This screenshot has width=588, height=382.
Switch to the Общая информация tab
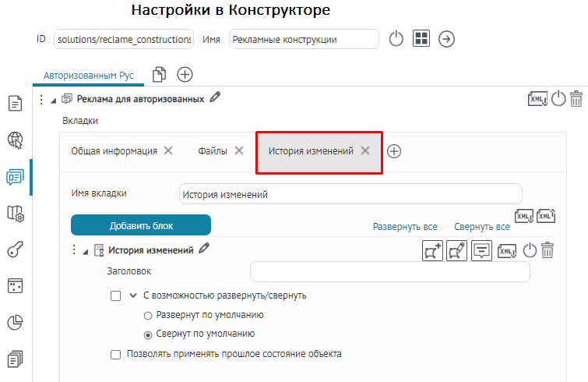click(114, 151)
